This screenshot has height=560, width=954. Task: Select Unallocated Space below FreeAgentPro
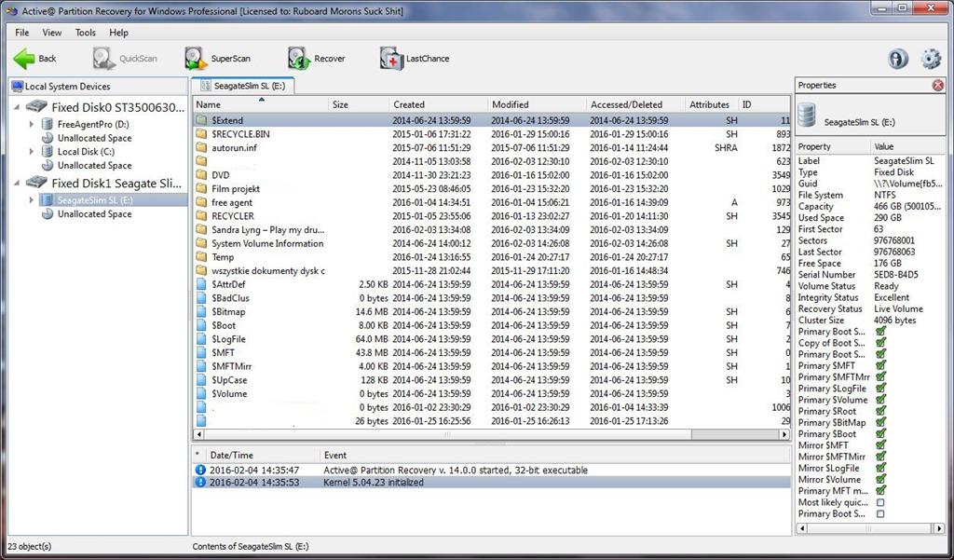[94, 138]
